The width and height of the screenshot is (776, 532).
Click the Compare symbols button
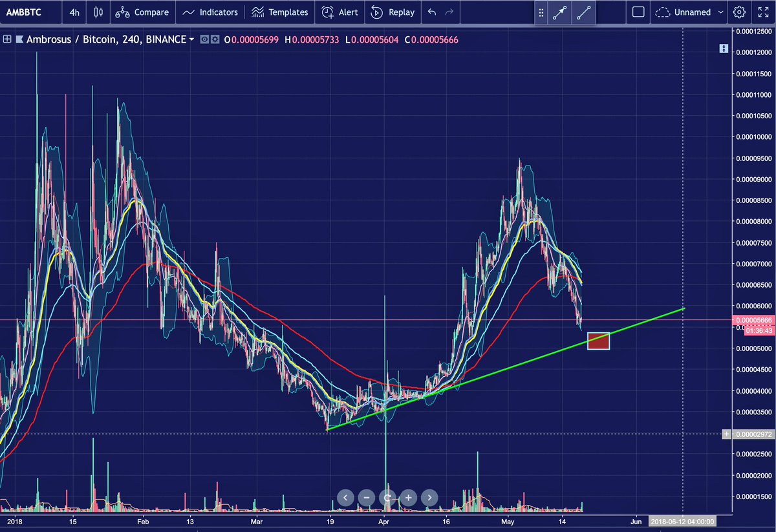[143, 12]
